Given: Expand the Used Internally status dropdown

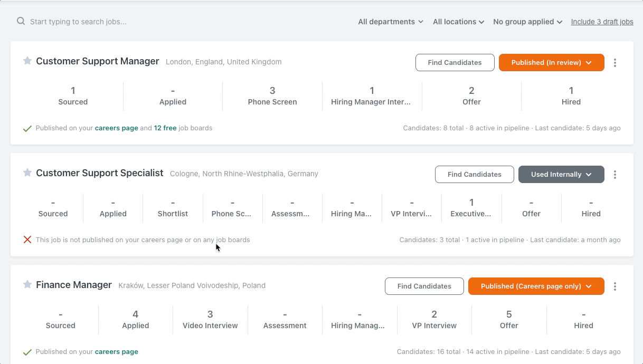Looking at the screenshot, I should point(561,174).
